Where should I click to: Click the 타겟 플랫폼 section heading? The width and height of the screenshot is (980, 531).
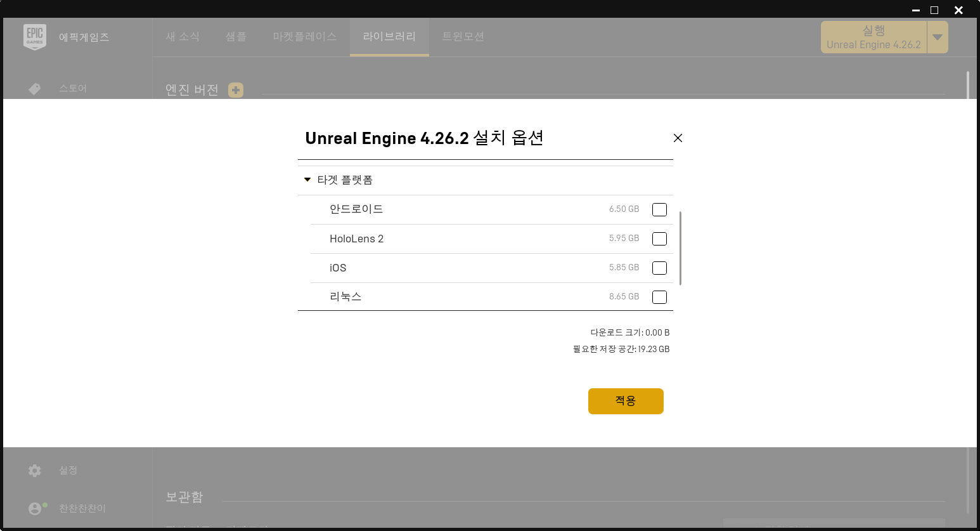point(345,180)
